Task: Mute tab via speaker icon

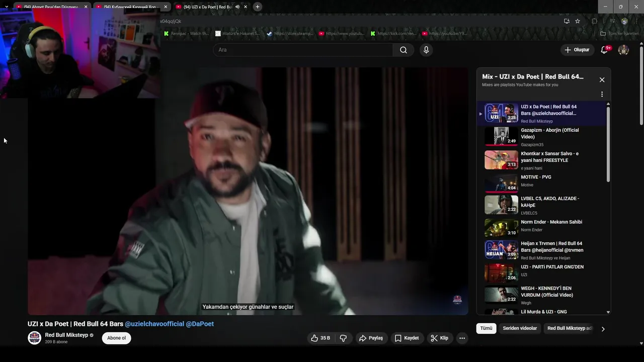Action: click(237, 7)
